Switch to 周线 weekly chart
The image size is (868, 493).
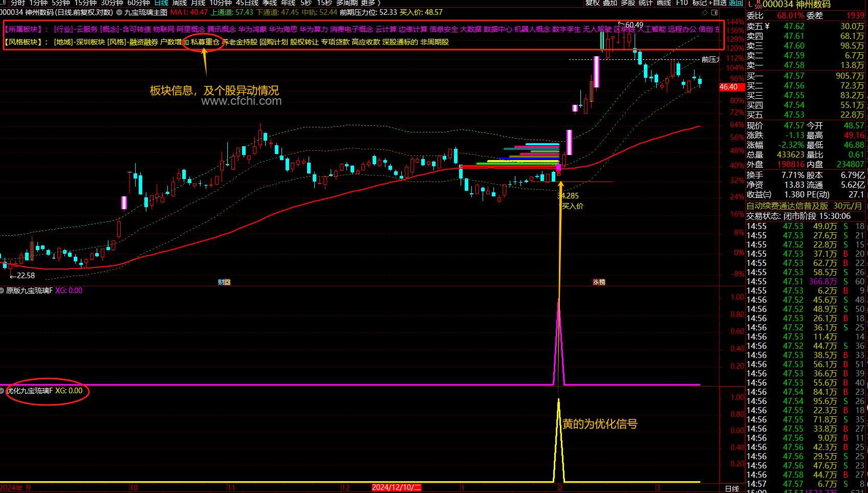(x=180, y=3)
